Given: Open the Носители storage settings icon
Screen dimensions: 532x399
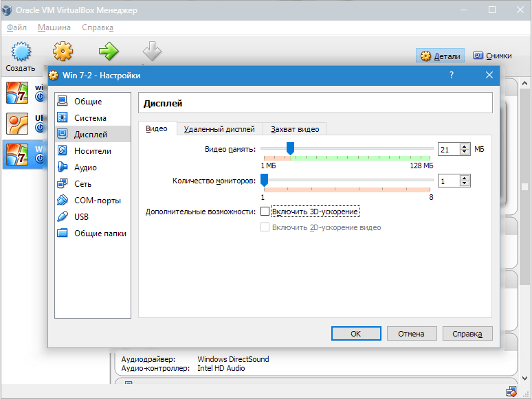Looking at the screenshot, I should 63,151.
